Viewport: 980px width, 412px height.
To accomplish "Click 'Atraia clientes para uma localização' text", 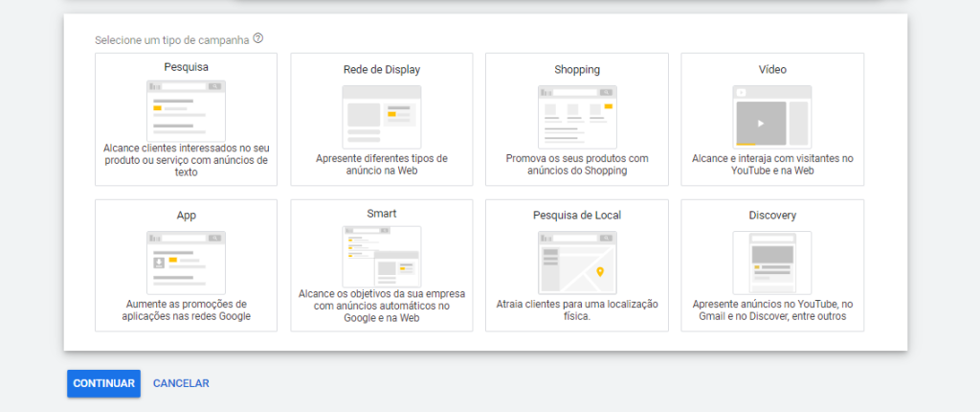I will 577,309.
